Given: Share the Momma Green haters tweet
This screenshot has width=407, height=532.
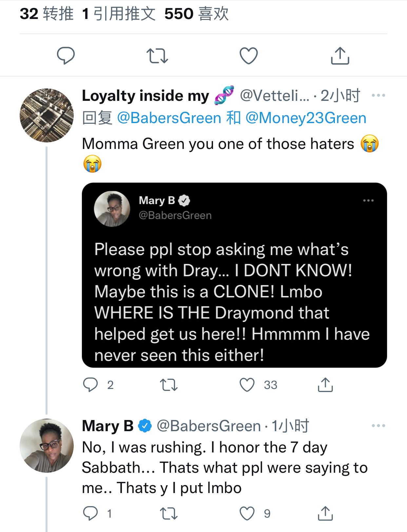Looking at the screenshot, I should (325, 385).
